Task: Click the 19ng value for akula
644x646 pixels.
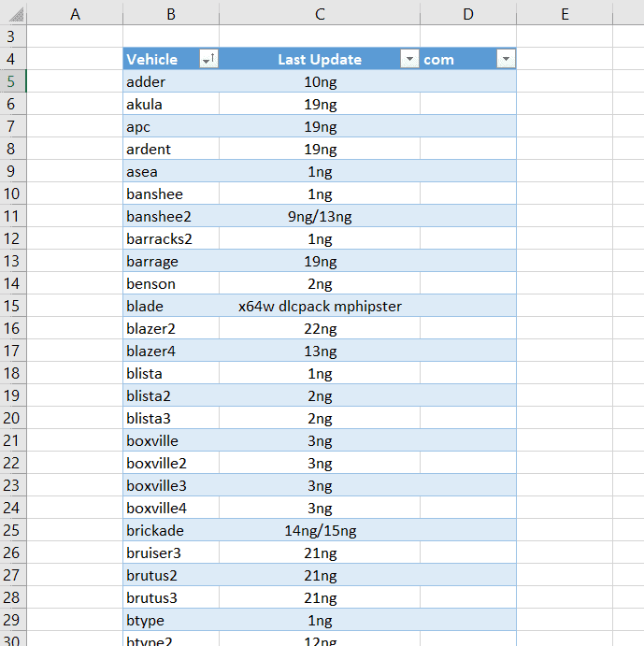Action: pyautogui.click(x=320, y=104)
